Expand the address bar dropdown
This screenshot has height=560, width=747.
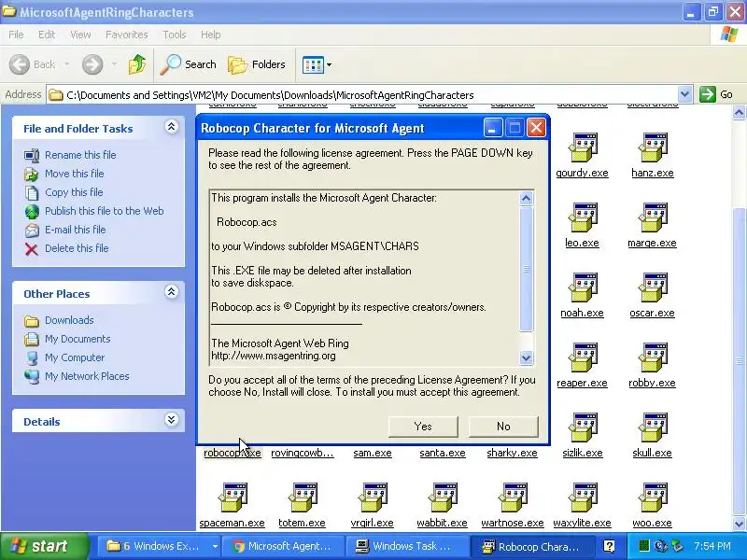point(684,94)
